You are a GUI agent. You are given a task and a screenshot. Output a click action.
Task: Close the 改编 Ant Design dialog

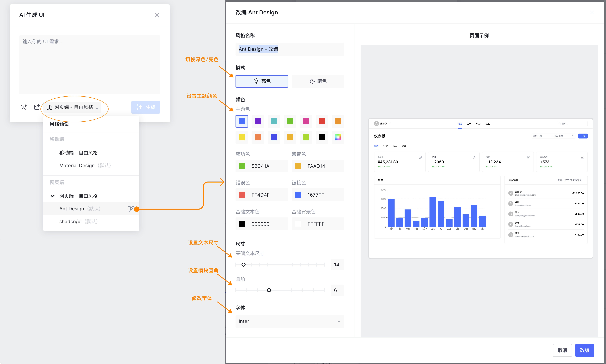coord(592,12)
